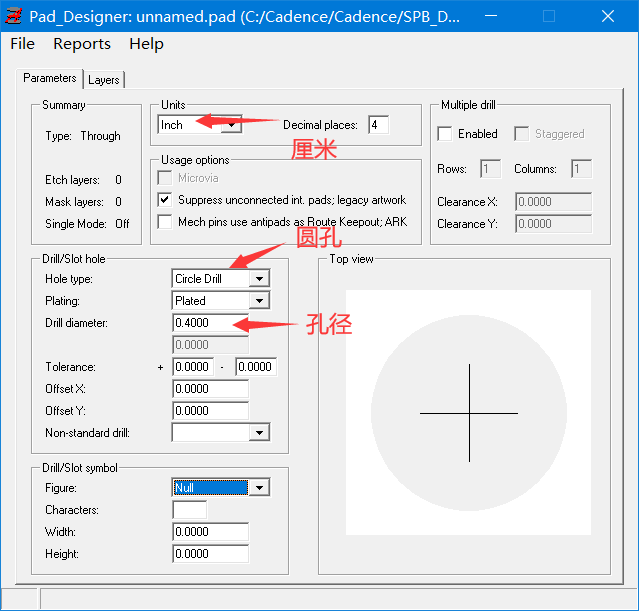Toggle Suppress unconnected int. pads option
The image size is (639, 611).
coord(165,200)
